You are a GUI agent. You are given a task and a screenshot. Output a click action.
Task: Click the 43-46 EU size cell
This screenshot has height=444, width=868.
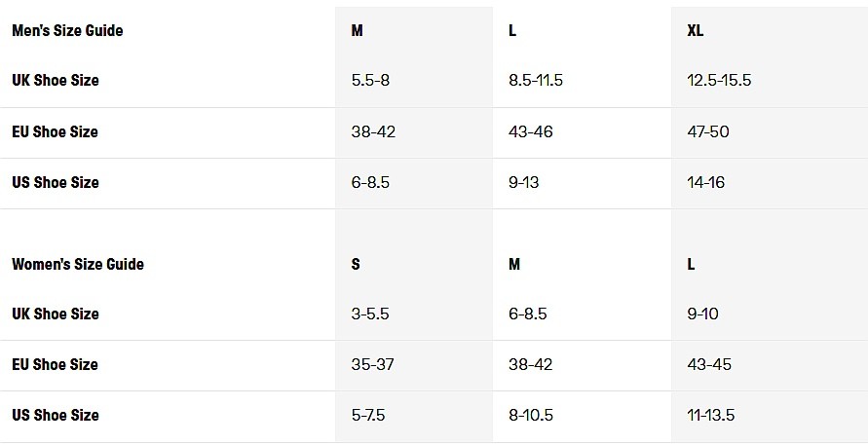point(531,131)
